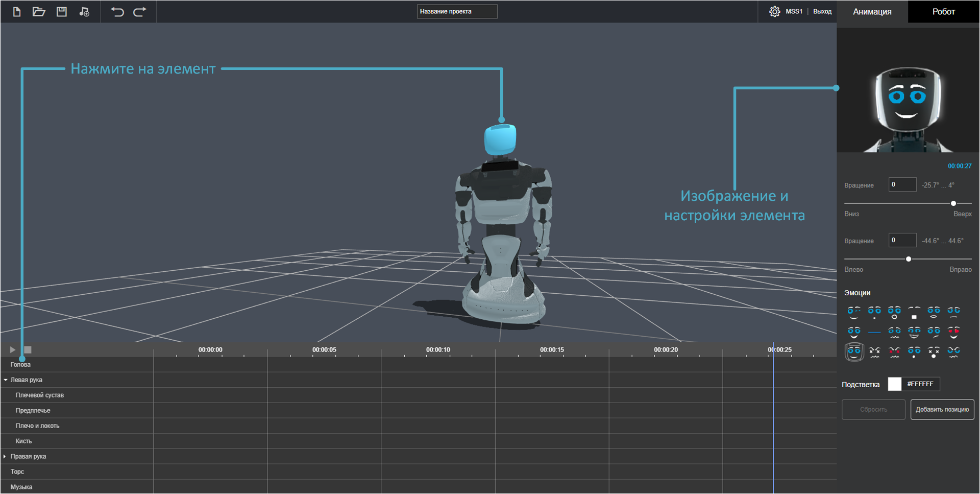Screen dimensions: 980x494
Task: Collapse the Левая рука track group
Action: (6, 380)
